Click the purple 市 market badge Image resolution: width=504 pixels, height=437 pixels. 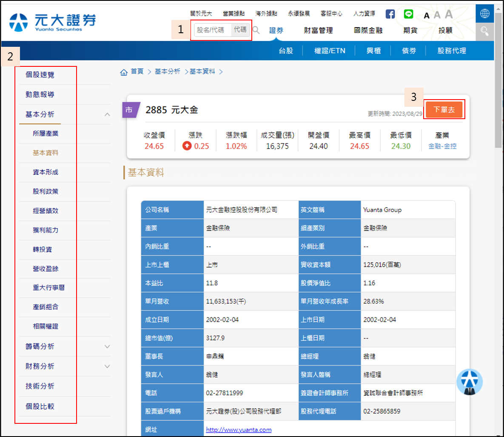click(131, 110)
